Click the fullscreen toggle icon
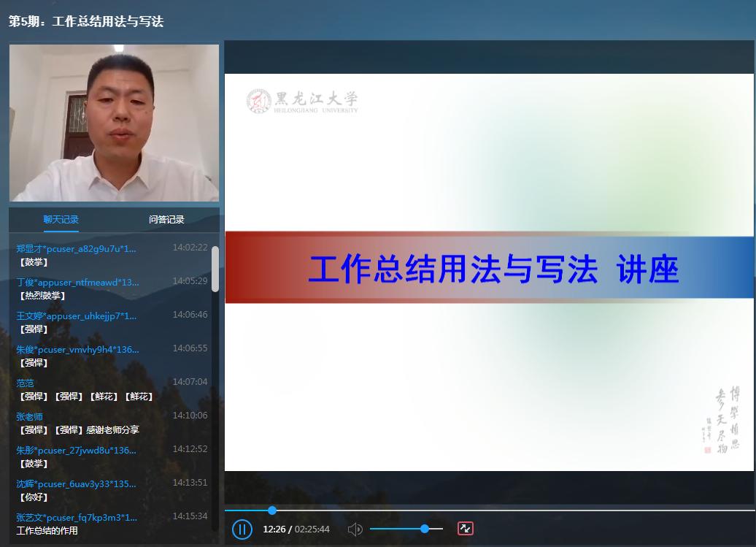The width and height of the screenshot is (756, 547). click(466, 528)
